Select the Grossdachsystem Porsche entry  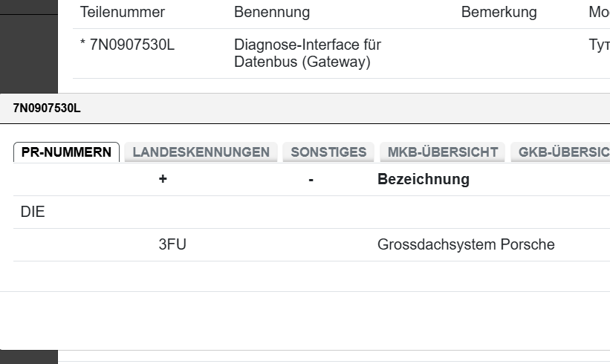click(466, 245)
